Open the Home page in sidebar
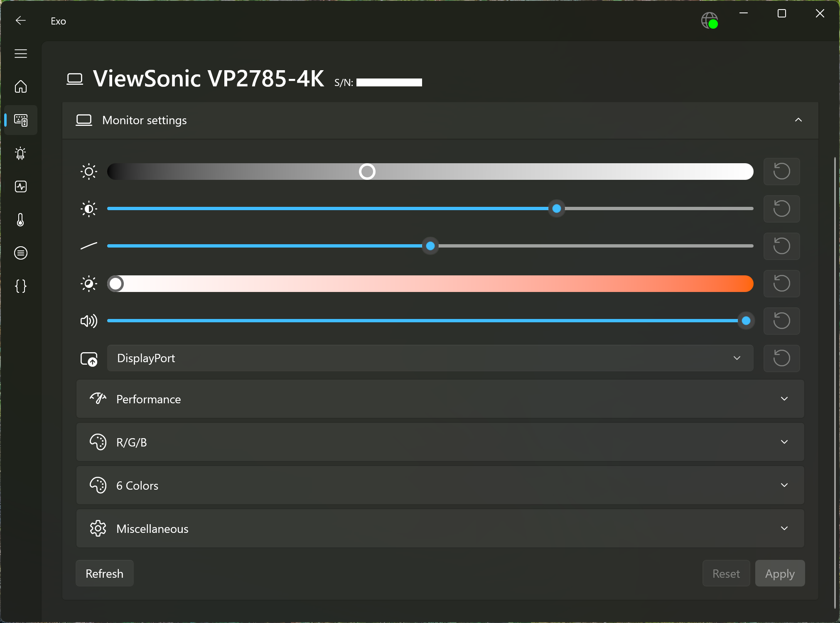The height and width of the screenshot is (623, 840). click(21, 87)
